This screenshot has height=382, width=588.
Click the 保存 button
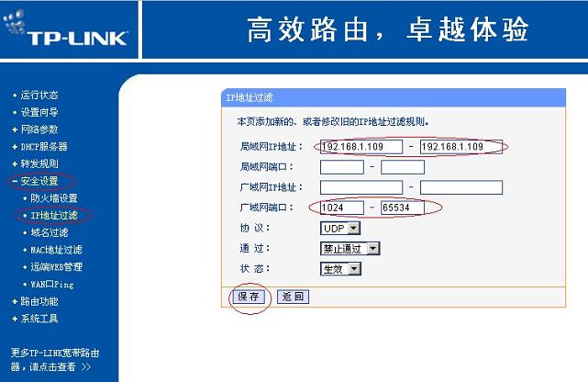click(250, 297)
